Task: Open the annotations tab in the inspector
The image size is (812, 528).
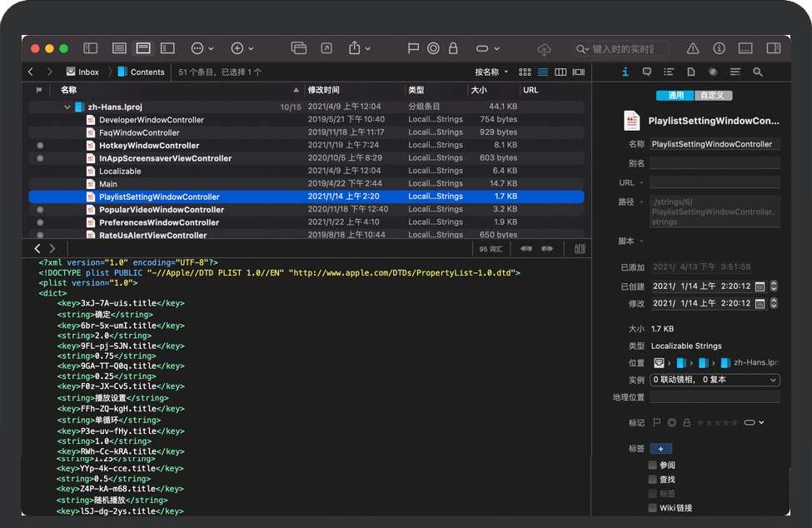Action: [x=647, y=72]
